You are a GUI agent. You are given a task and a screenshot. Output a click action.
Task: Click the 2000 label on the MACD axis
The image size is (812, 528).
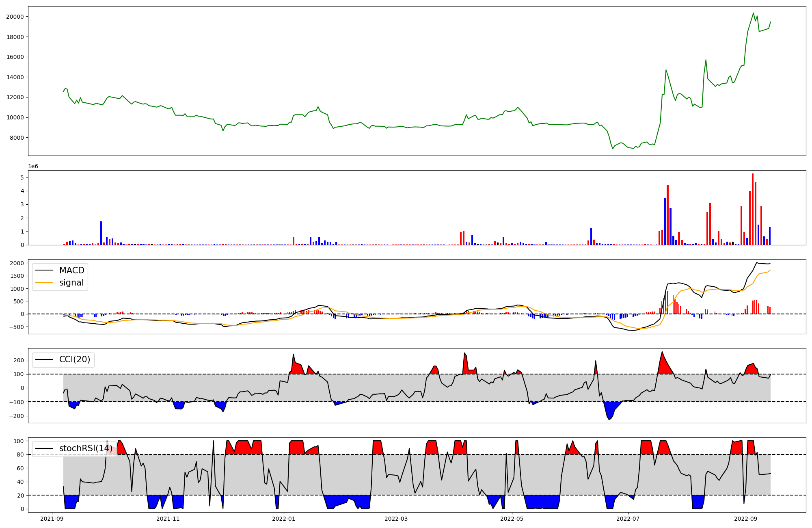pyautogui.click(x=17, y=263)
